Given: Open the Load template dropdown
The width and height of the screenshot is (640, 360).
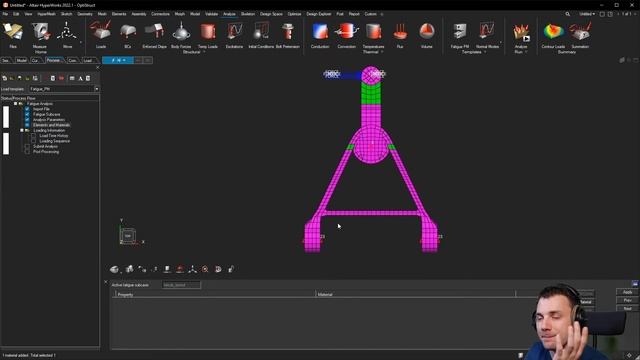Looking at the screenshot, I should coord(97,89).
